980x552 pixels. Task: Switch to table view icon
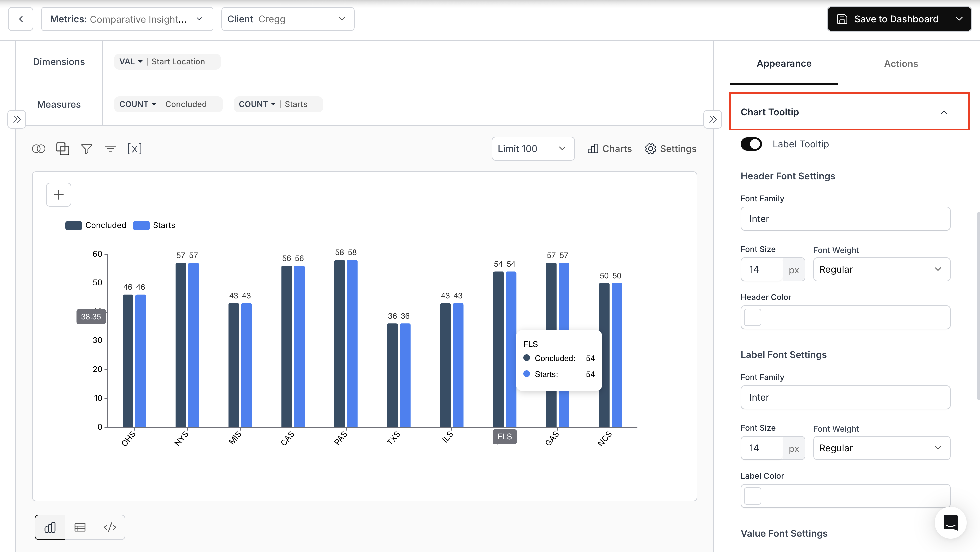tap(80, 527)
